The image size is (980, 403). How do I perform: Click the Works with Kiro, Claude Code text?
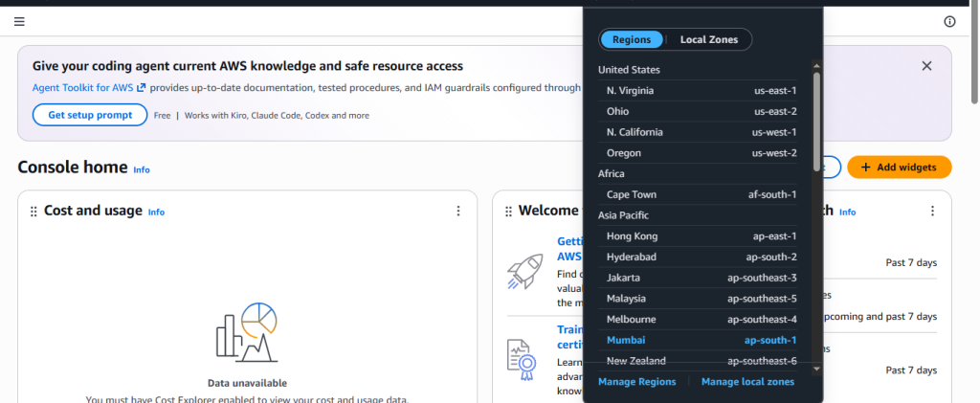click(277, 116)
